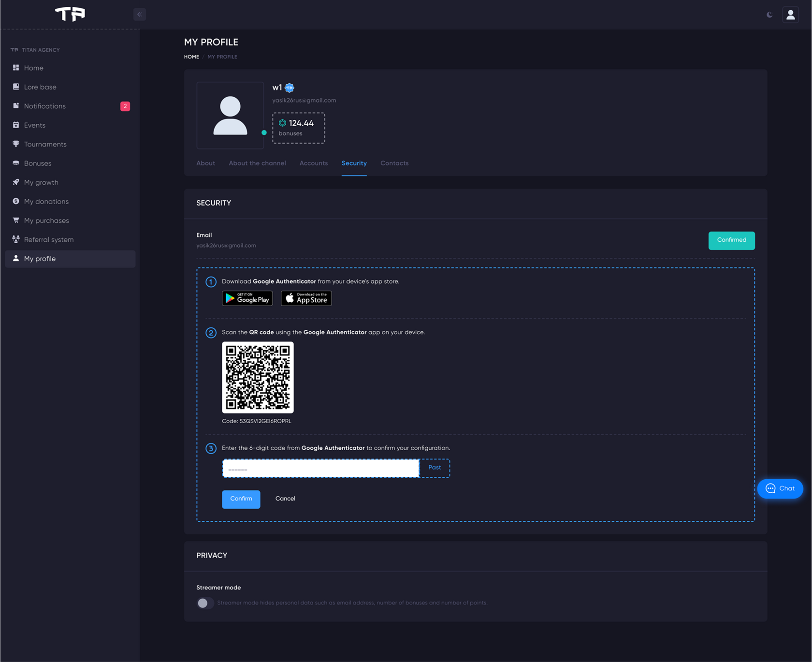Open Referral system in the sidebar
Image resolution: width=812 pixels, height=662 pixels.
tap(70, 240)
